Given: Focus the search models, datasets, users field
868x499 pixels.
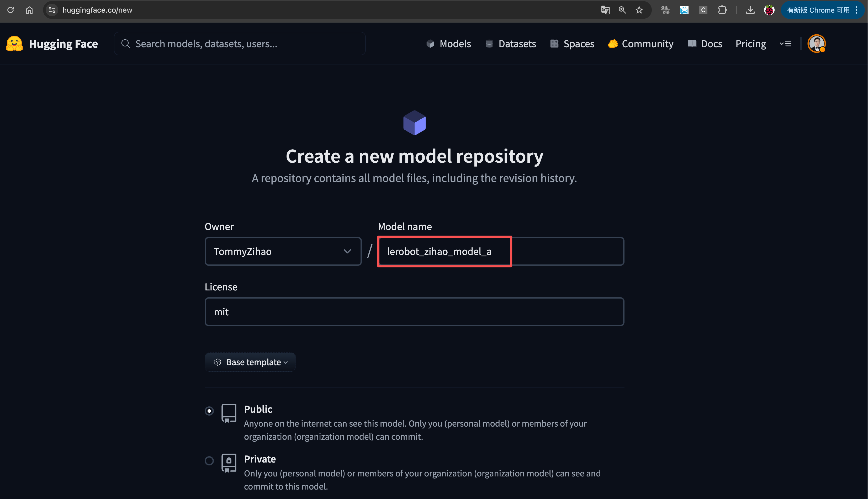Looking at the screenshot, I should (240, 44).
